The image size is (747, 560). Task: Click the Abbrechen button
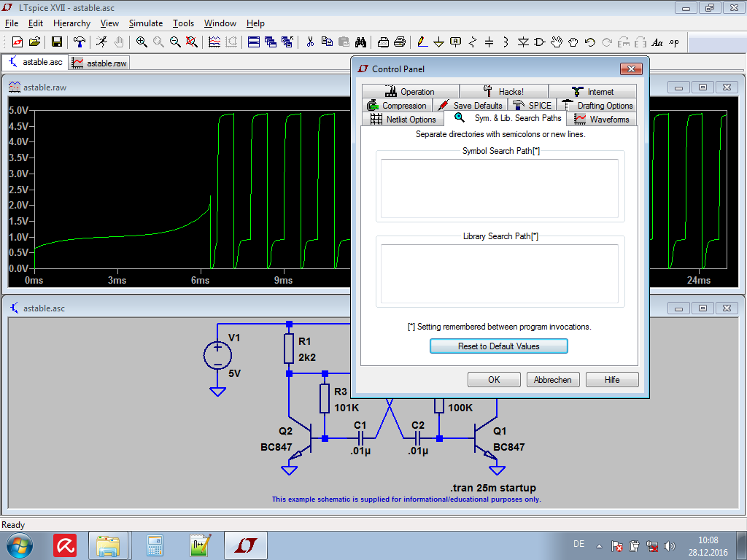click(x=553, y=379)
